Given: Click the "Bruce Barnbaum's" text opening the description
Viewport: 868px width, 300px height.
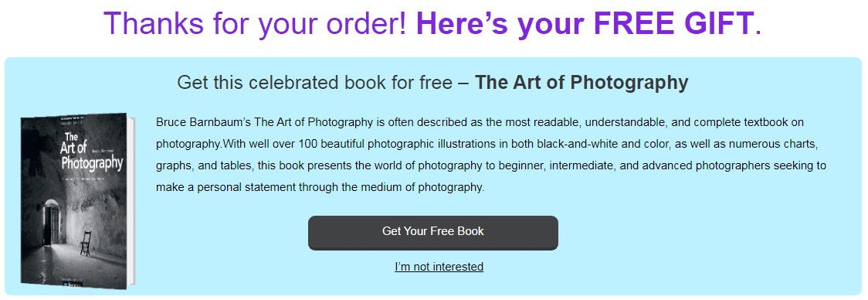Looking at the screenshot, I should pos(204,122).
